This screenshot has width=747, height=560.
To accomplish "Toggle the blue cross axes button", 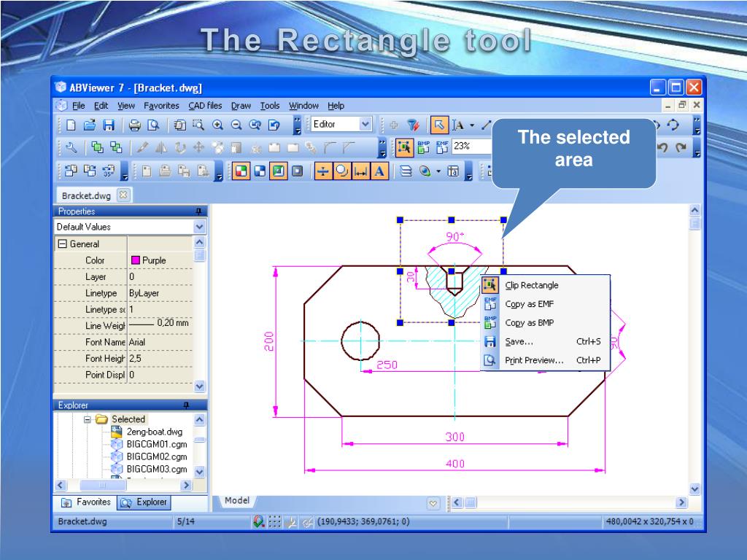I will click(323, 171).
